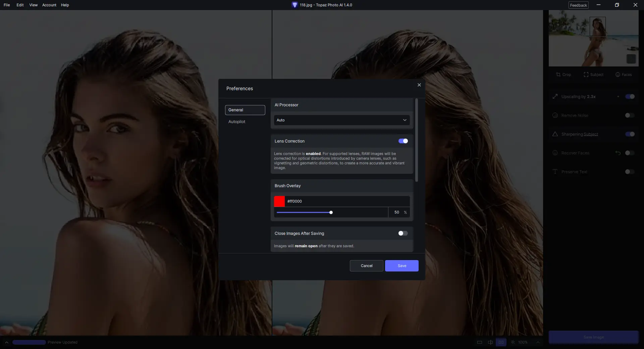Open the View menu
644x349 pixels.
[33, 5]
